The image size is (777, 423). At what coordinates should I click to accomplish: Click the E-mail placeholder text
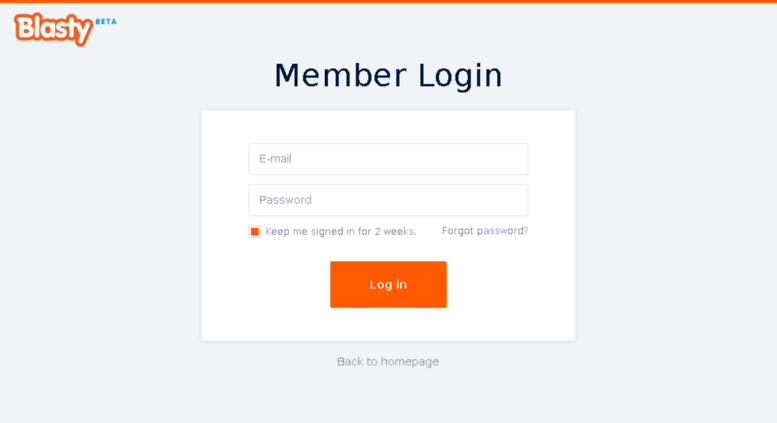[275, 159]
